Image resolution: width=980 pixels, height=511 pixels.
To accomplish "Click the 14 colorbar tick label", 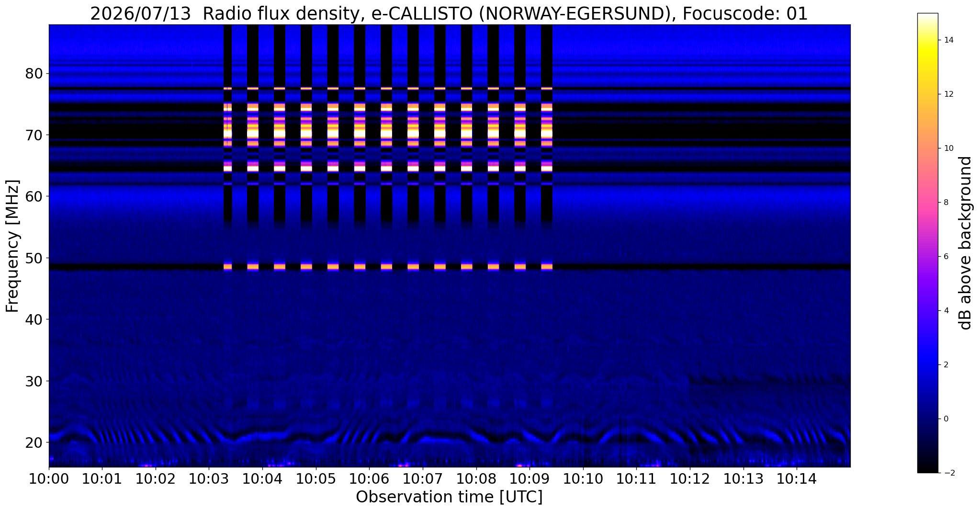I will coord(948,40).
